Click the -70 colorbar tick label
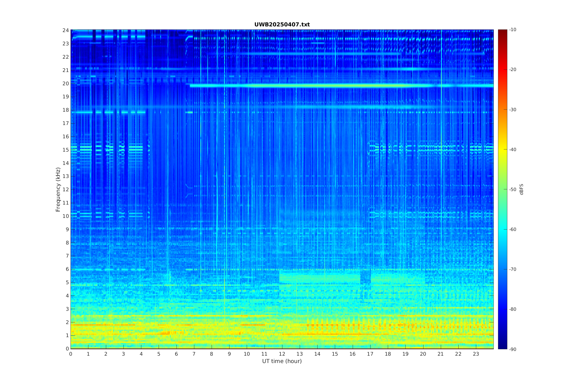The image size is (570, 392). tap(513, 269)
